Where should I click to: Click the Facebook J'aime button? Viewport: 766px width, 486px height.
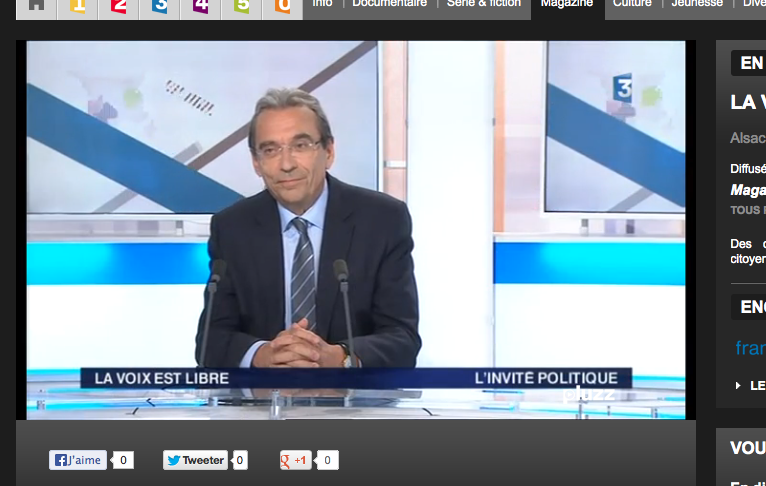point(78,460)
